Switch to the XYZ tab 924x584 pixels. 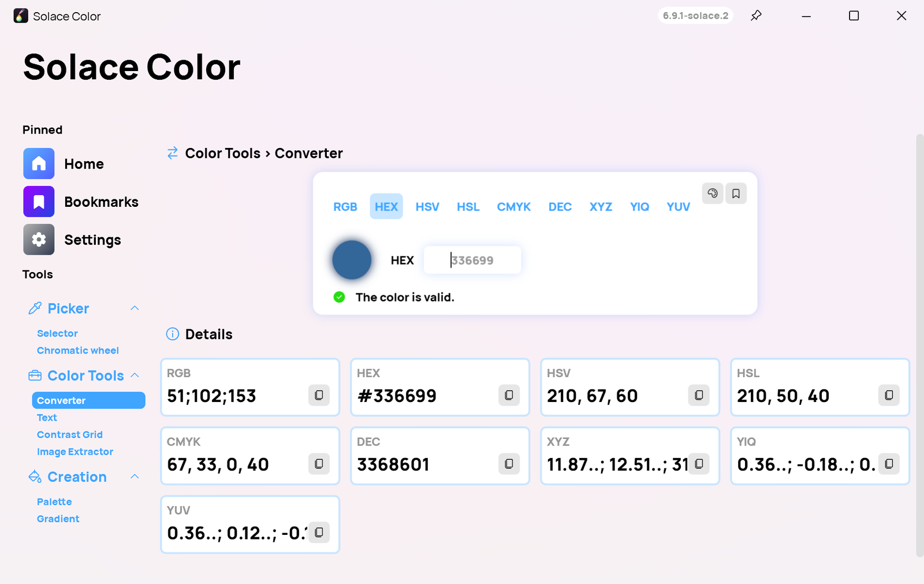coord(601,207)
